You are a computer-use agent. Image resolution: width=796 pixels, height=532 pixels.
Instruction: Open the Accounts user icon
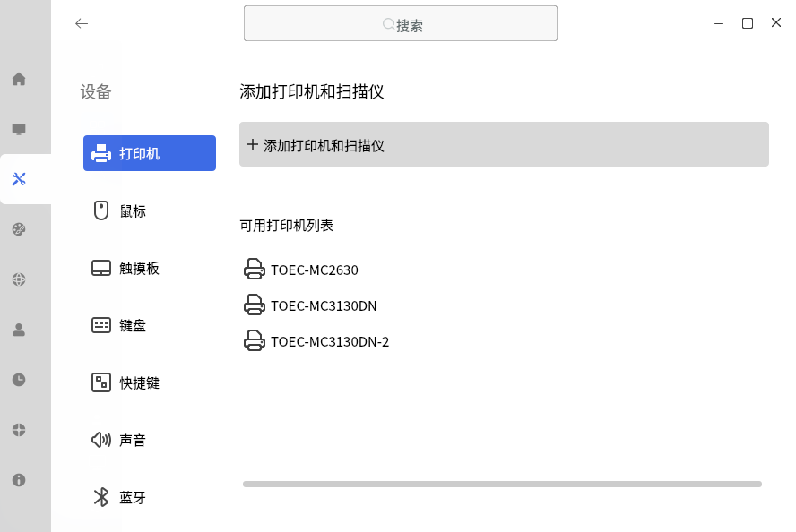click(x=19, y=330)
